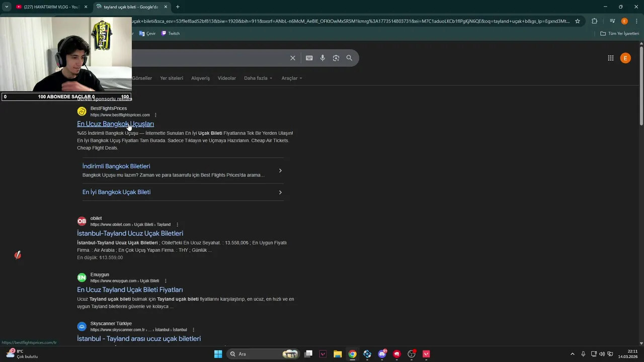Viewport: 644px width, 362px height.
Task: Open the Chrome extensions puzzle icon
Action: [x=595, y=21]
